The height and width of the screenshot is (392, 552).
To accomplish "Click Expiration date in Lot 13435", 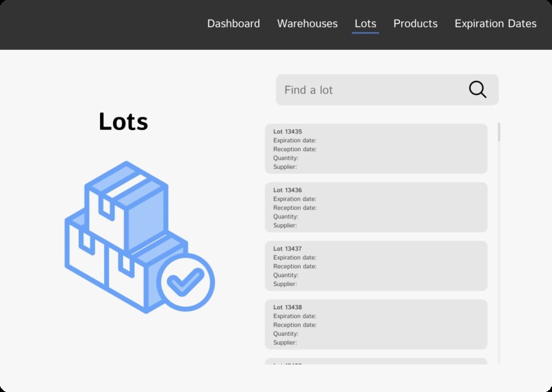I will [294, 140].
